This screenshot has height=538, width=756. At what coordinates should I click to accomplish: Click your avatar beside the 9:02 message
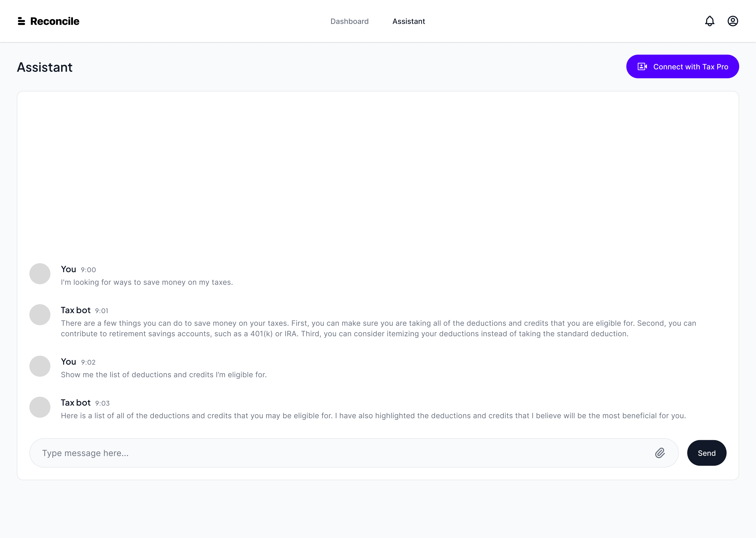click(40, 366)
